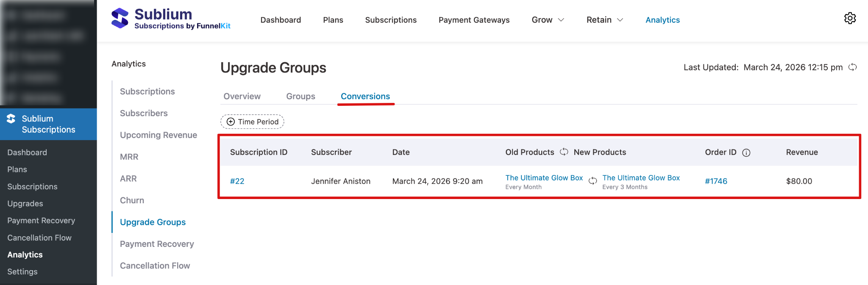The width and height of the screenshot is (868, 285).
Task: Open Upcoming Revenue analytics section
Action: 159,135
